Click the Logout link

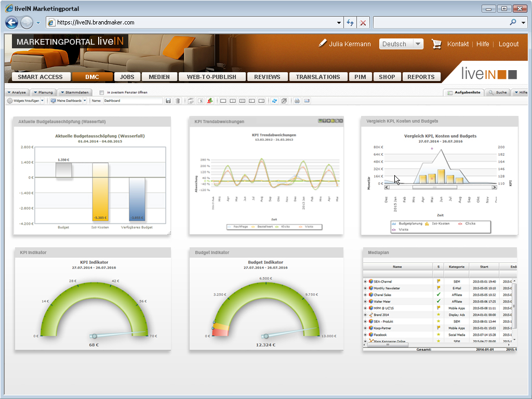click(x=509, y=44)
